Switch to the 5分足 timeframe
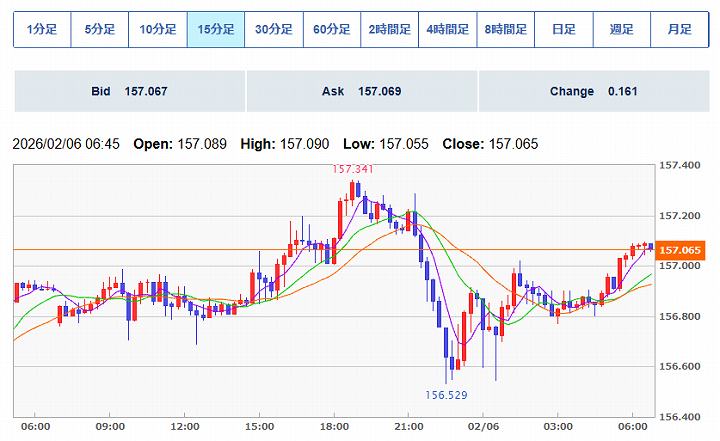The image size is (720, 441). (x=100, y=30)
